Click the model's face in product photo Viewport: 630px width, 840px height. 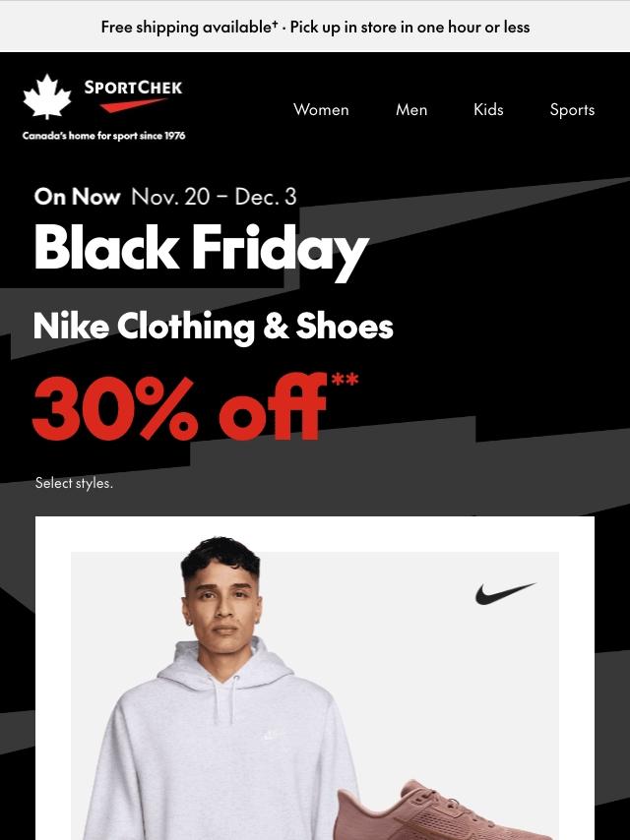pos(222,603)
